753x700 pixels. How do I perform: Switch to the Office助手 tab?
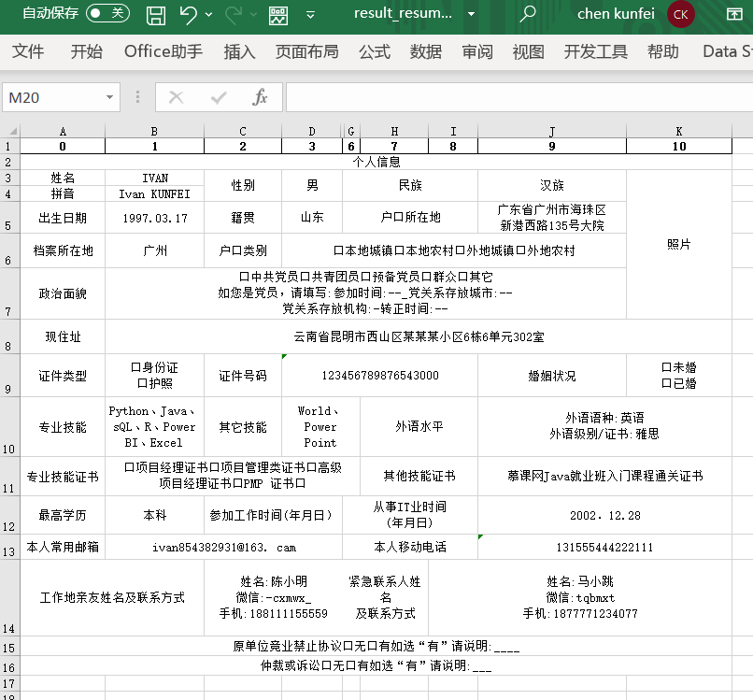pos(163,51)
